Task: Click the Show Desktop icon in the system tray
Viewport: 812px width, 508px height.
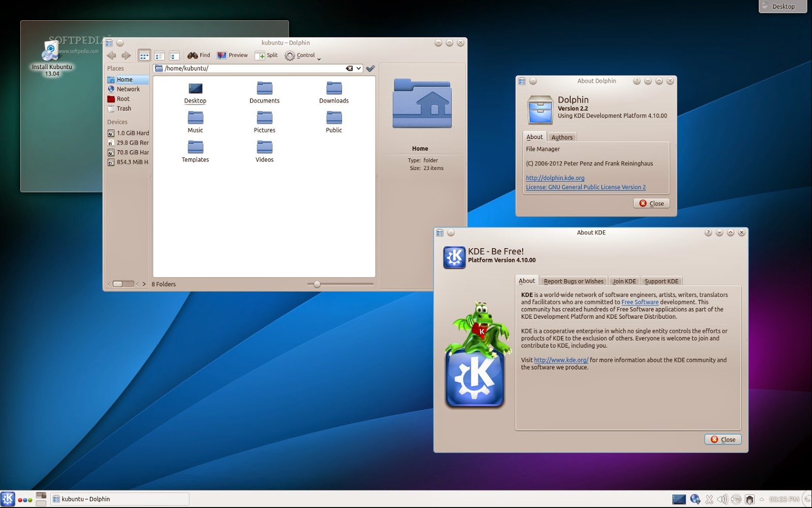Action: point(679,499)
